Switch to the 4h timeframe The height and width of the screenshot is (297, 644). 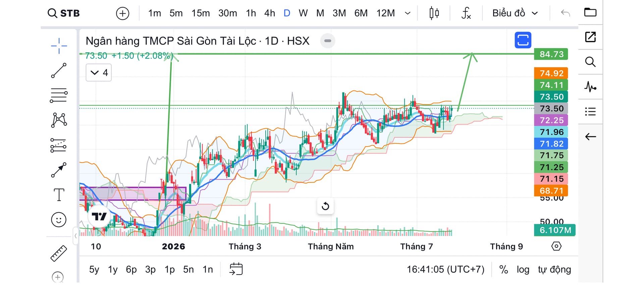point(270,13)
